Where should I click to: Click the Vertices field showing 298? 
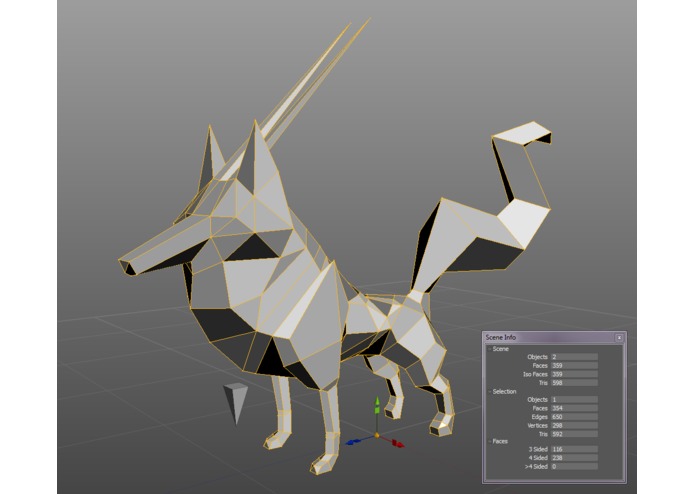tap(574, 425)
